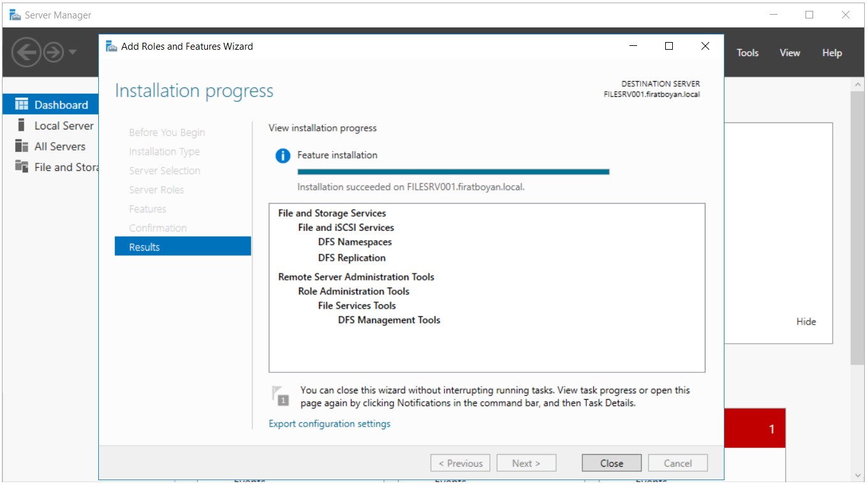868x484 pixels.
Task: Select Dashboard in Server Manager sidebar
Action: tap(51, 105)
